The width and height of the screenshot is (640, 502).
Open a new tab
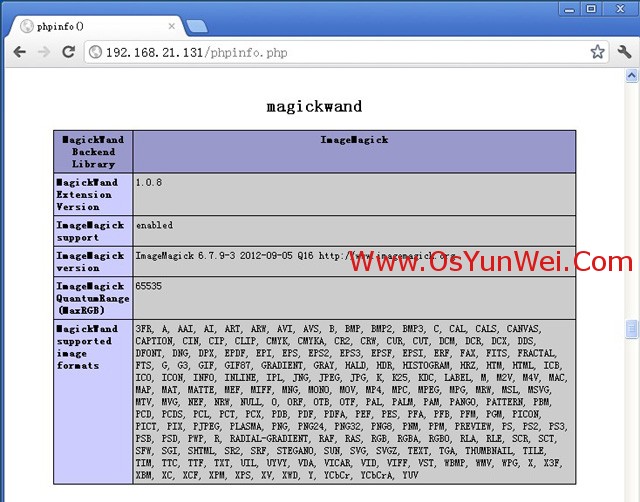point(196,25)
